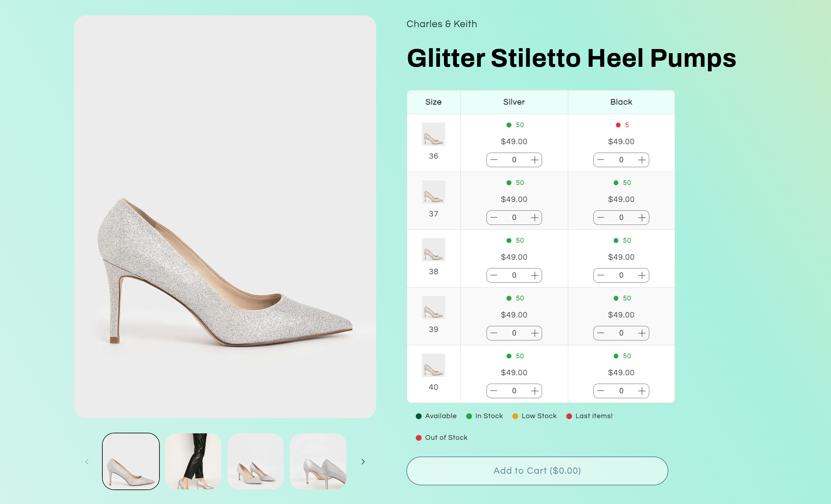Open the heel close-up fourth thumbnail
The image size is (831, 504).
point(318,461)
